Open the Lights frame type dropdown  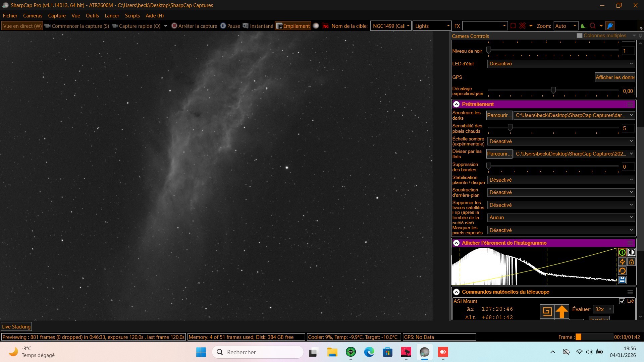[x=432, y=26]
